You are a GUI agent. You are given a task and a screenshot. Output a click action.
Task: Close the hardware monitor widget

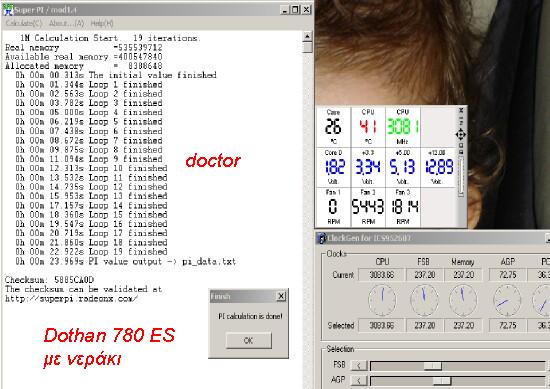click(461, 110)
